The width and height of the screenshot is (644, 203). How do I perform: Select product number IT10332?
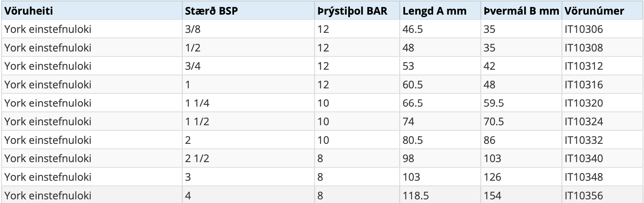[x=584, y=140]
